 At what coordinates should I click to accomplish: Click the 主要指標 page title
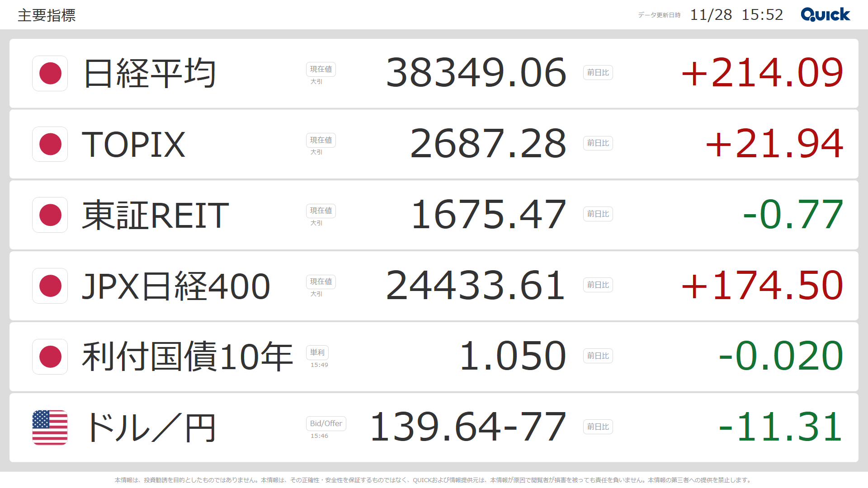click(x=47, y=15)
